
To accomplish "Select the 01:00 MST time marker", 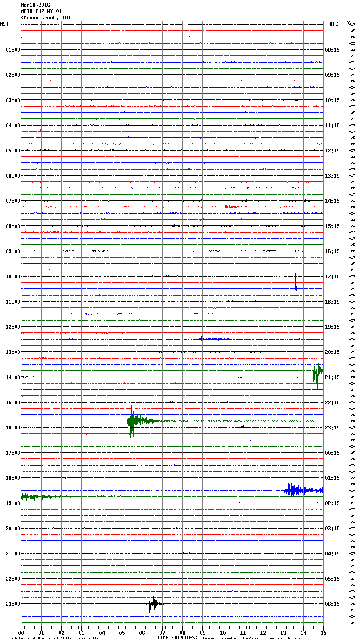I will [x=13, y=50].
